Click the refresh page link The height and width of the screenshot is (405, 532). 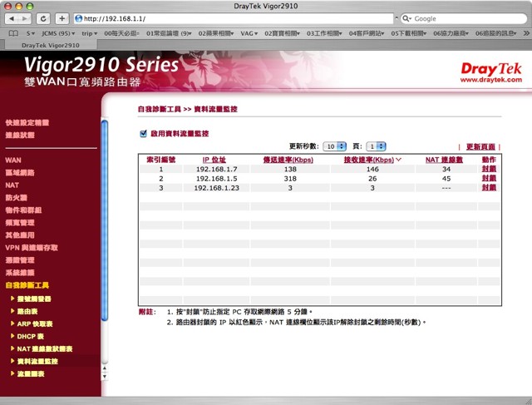(480, 146)
